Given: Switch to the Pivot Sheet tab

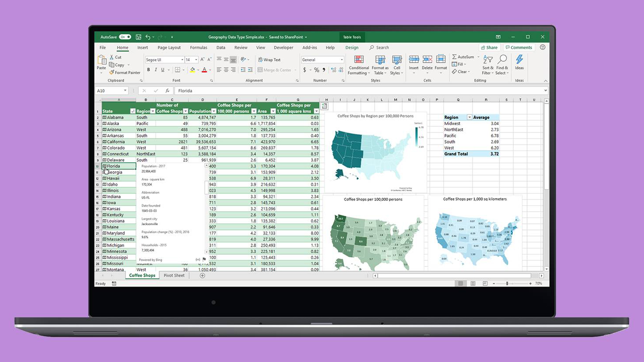Looking at the screenshot, I should (x=174, y=276).
